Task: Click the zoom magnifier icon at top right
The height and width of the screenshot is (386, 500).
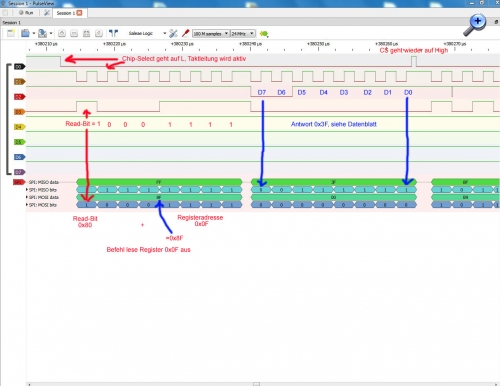Action: click(x=475, y=25)
